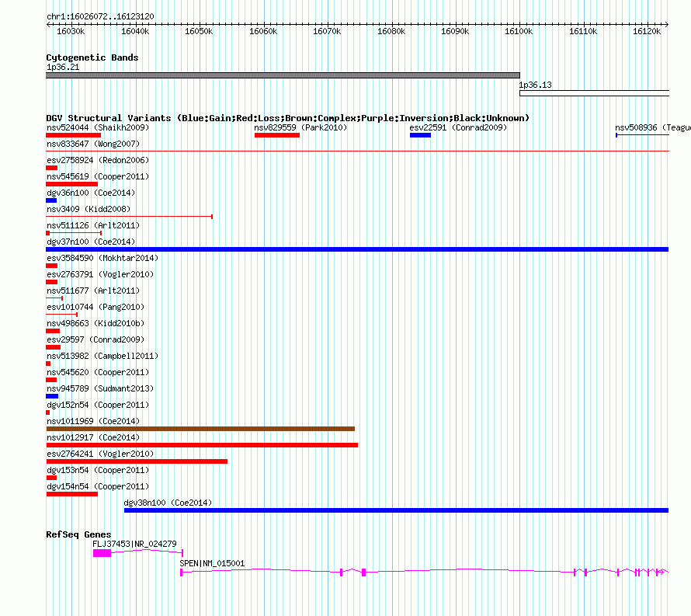Click the 16030k ruler tick label
Viewport: 691px width, 616px height.
[71, 31]
